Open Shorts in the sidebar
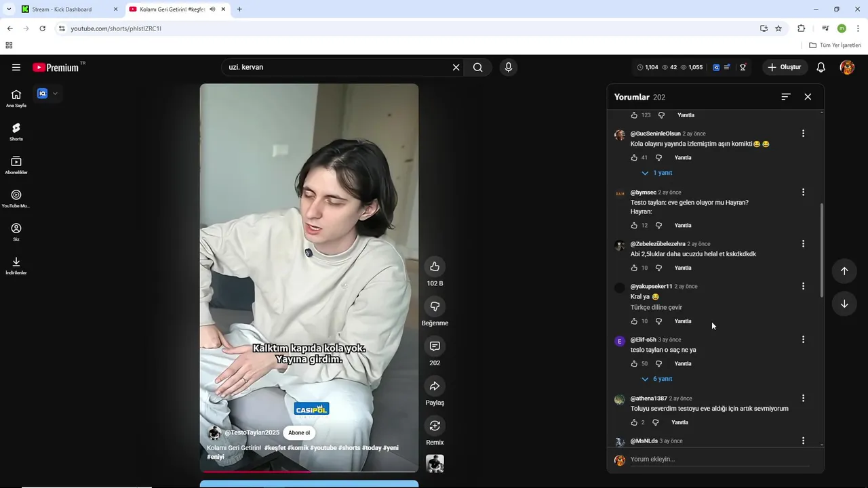This screenshot has width=868, height=488. point(16,132)
